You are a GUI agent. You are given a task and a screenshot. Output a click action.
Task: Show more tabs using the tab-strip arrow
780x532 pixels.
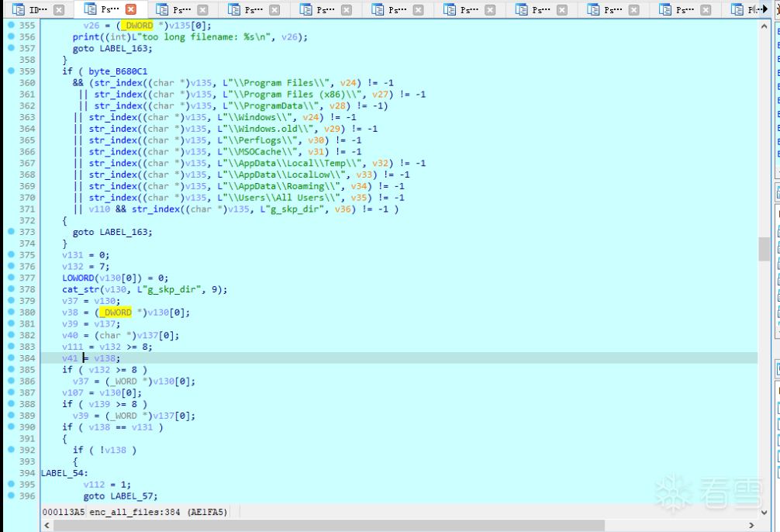click(x=764, y=9)
